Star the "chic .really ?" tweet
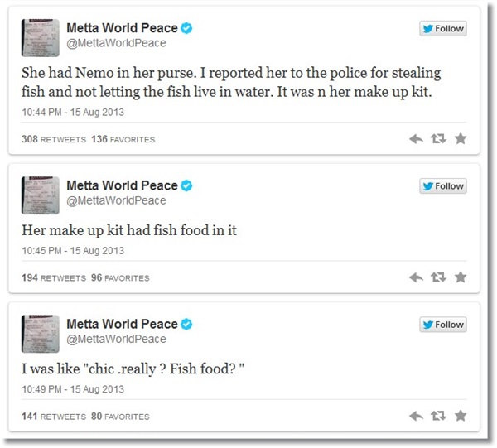Viewport: 497px width, 448px height. [x=461, y=416]
